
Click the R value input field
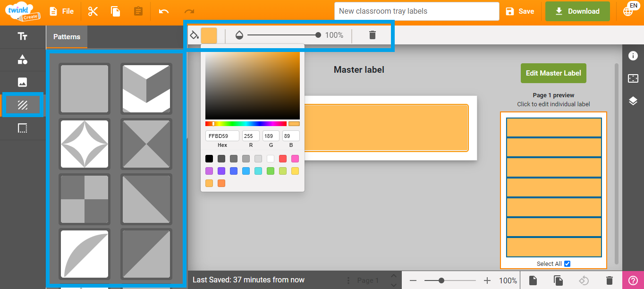(251, 136)
